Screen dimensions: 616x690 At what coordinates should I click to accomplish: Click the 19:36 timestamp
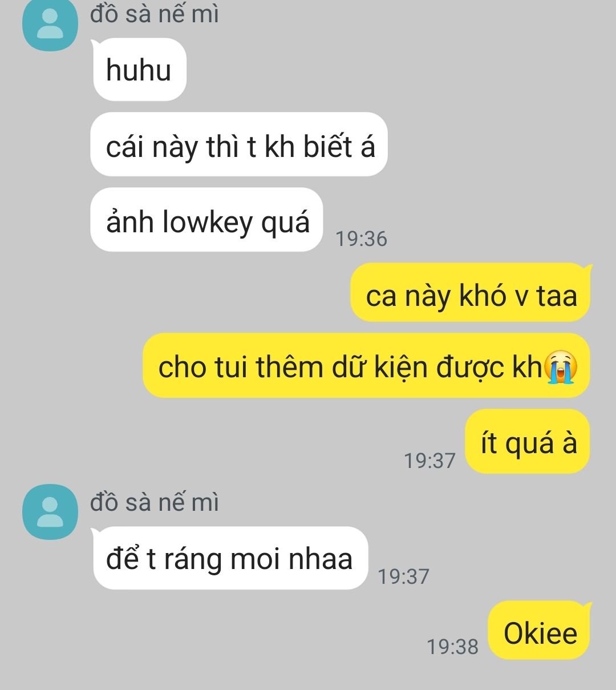point(362,238)
